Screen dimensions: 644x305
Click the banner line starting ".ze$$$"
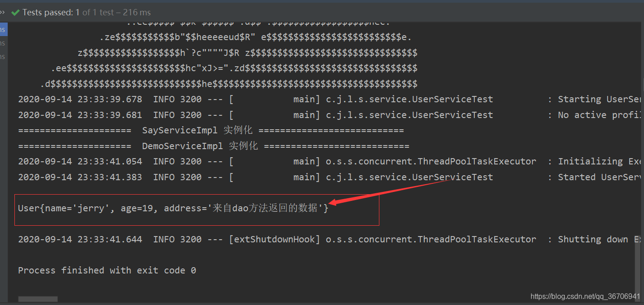pyautogui.click(x=256, y=37)
